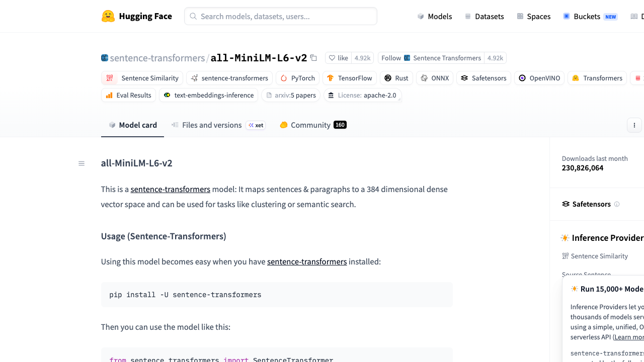Screen dimensions: 644x362
Task: Focus the search models, datasets, users field
Action: click(x=281, y=16)
